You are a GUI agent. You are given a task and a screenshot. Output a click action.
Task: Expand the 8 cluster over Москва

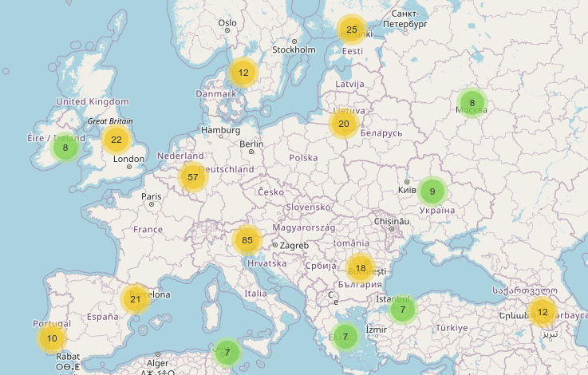point(472,103)
